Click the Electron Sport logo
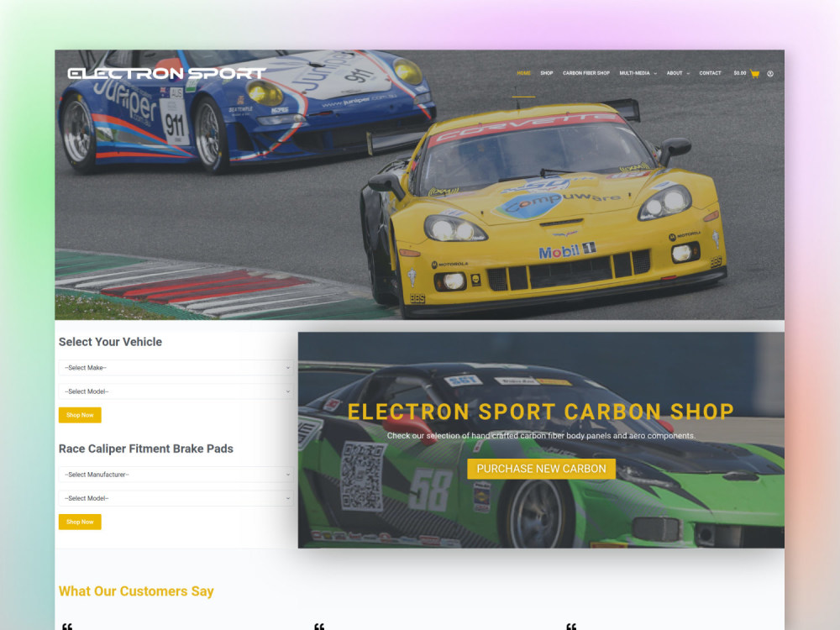The height and width of the screenshot is (630, 840). point(166,73)
